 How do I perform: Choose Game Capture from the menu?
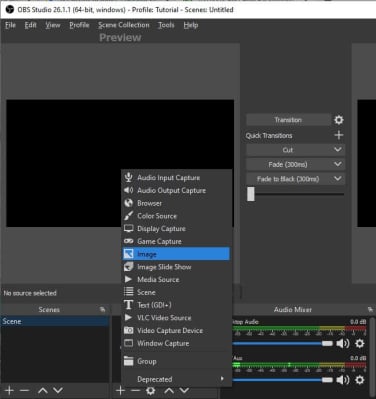tap(176, 241)
